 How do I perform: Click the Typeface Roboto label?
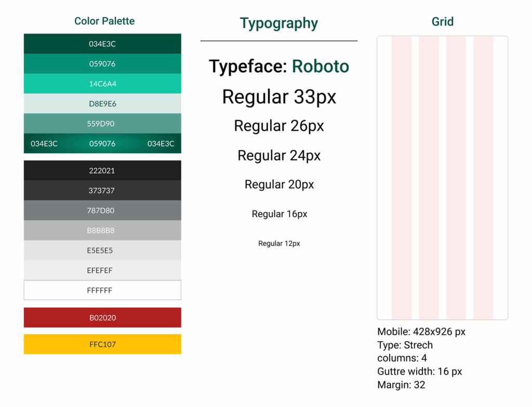[x=279, y=66]
